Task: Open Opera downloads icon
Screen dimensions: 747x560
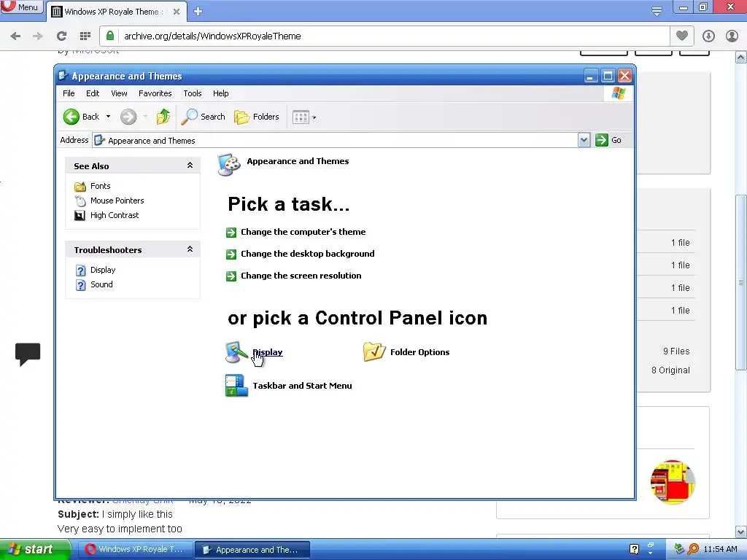Action: 708,36
